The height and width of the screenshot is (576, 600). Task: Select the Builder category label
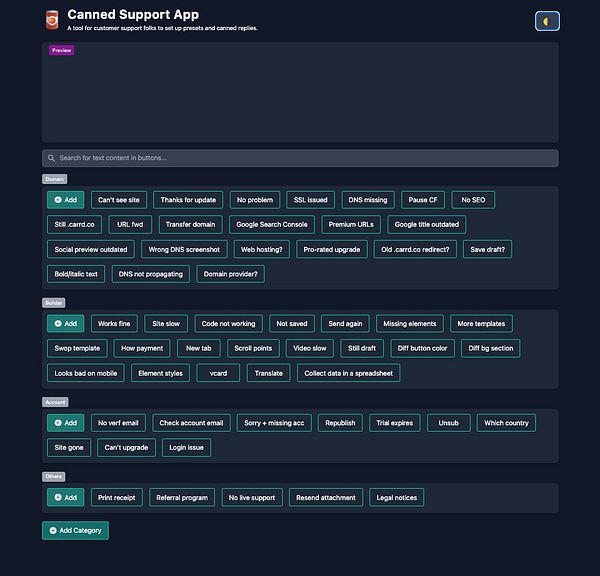[54, 303]
